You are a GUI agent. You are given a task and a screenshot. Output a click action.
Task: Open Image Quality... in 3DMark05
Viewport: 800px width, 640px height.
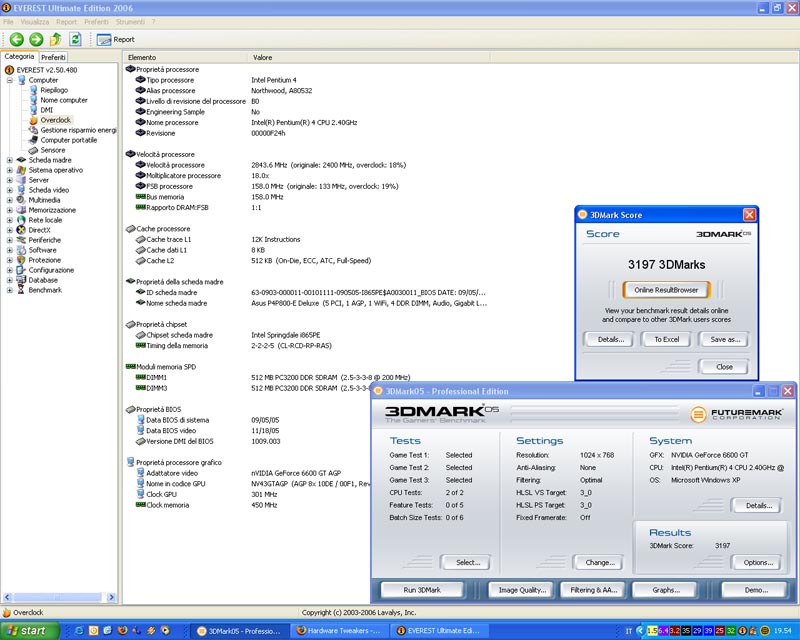click(522, 590)
